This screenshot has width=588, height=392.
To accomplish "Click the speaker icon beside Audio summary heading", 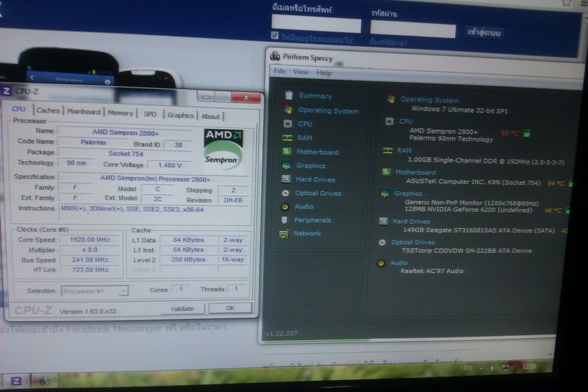I will (381, 263).
